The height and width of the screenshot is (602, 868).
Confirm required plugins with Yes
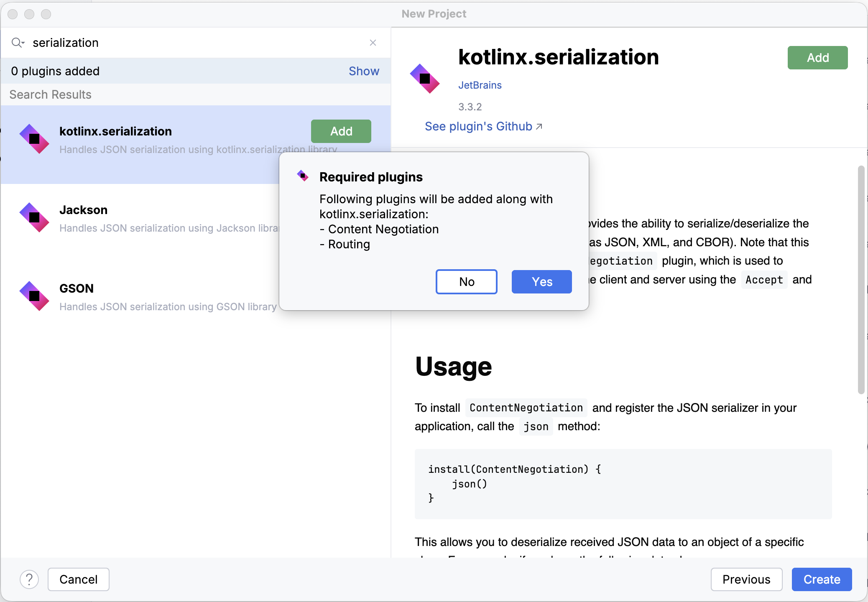[x=542, y=282]
